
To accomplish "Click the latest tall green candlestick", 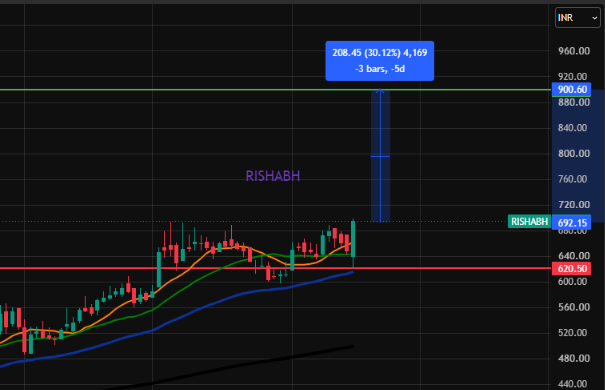I will [353, 239].
